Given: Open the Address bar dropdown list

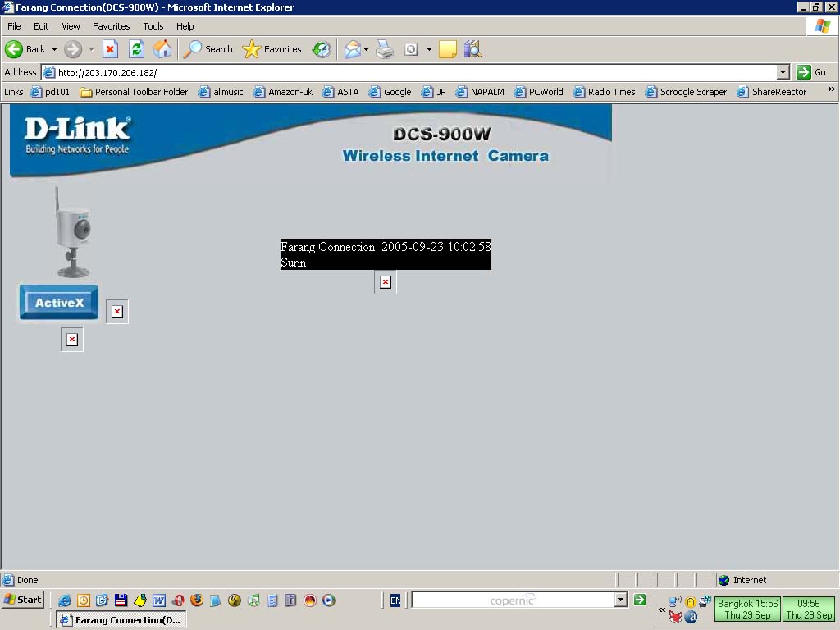Looking at the screenshot, I should click(x=783, y=72).
